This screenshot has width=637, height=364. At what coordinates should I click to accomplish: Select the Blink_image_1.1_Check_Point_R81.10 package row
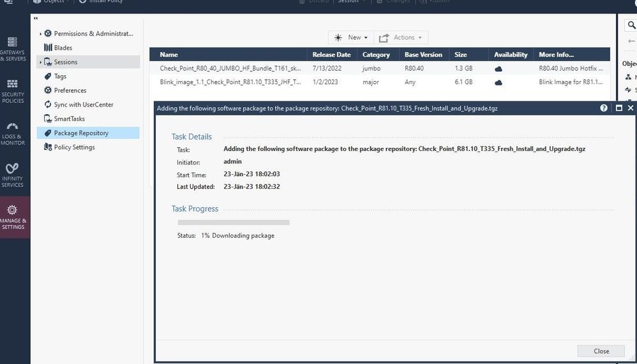(x=379, y=82)
